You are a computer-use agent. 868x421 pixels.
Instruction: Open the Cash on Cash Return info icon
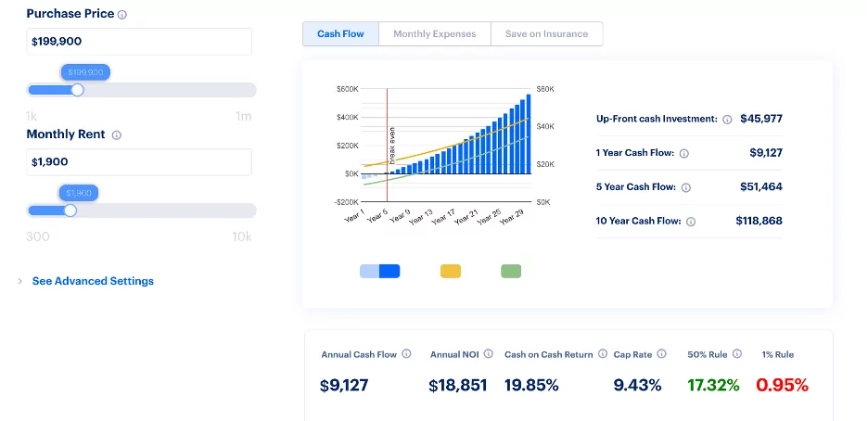(603, 354)
